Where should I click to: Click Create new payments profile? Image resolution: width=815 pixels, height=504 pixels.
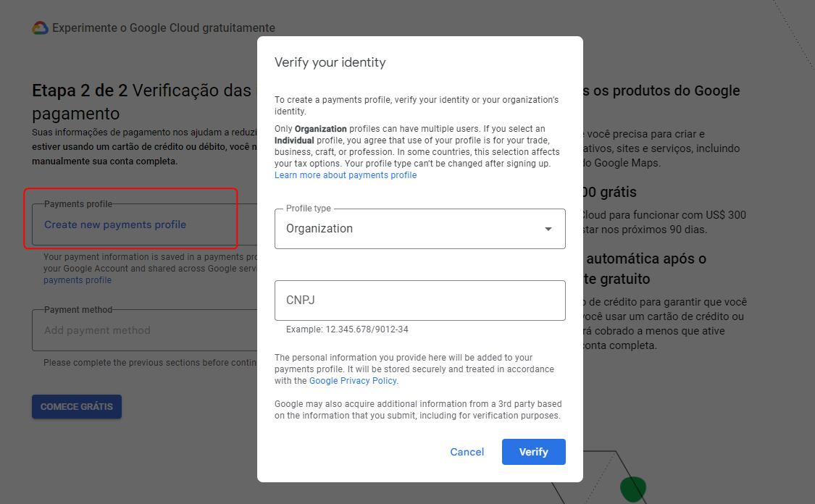(115, 224)
